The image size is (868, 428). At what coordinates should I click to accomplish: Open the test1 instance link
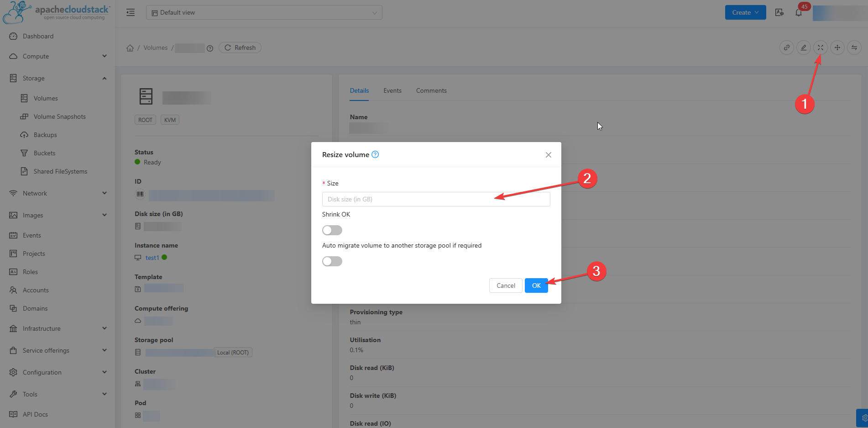[152, 258]
